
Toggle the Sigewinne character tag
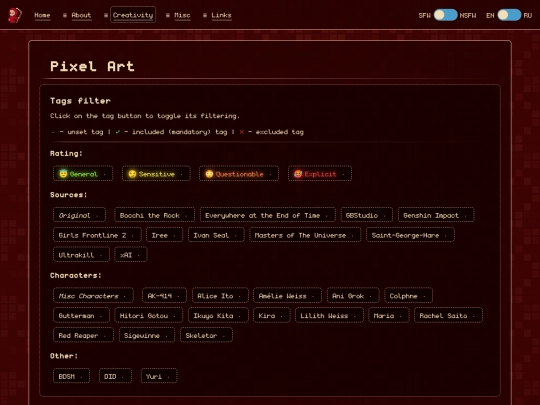point(147,335)
